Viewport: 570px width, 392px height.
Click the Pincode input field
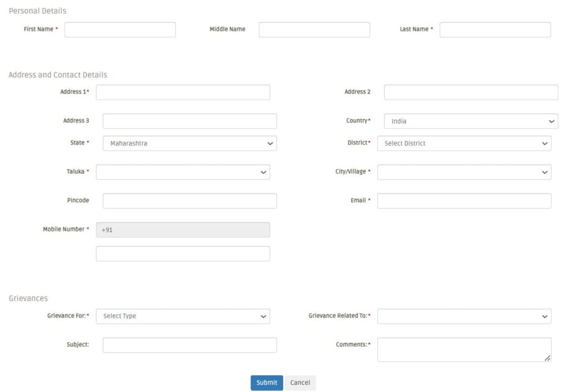click(x=189, y=201)
